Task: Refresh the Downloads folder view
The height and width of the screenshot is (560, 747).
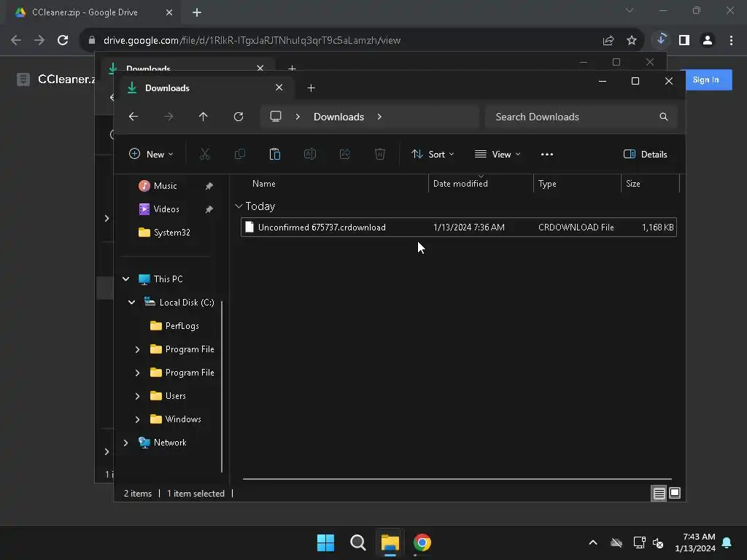Action: click(x=239, y=117)
